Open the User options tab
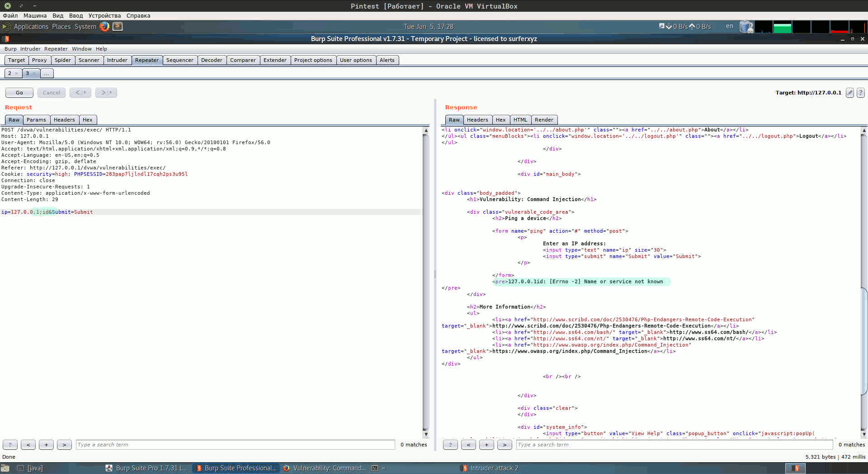Viewport: 868px width, 474px height. tap(356, 60)
